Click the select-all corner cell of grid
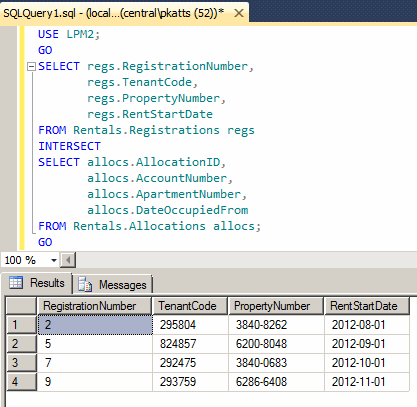417x407 pixels. [21, 306]
